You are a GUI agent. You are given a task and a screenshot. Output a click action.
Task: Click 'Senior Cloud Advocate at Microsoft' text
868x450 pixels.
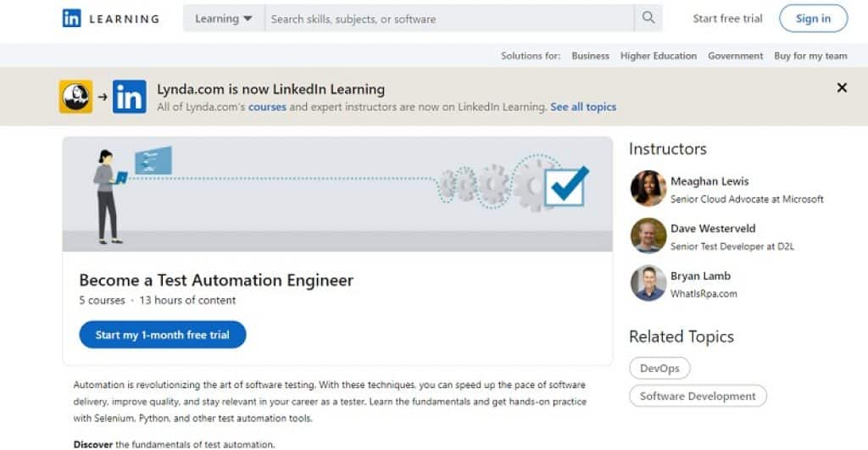click(747, 199)
